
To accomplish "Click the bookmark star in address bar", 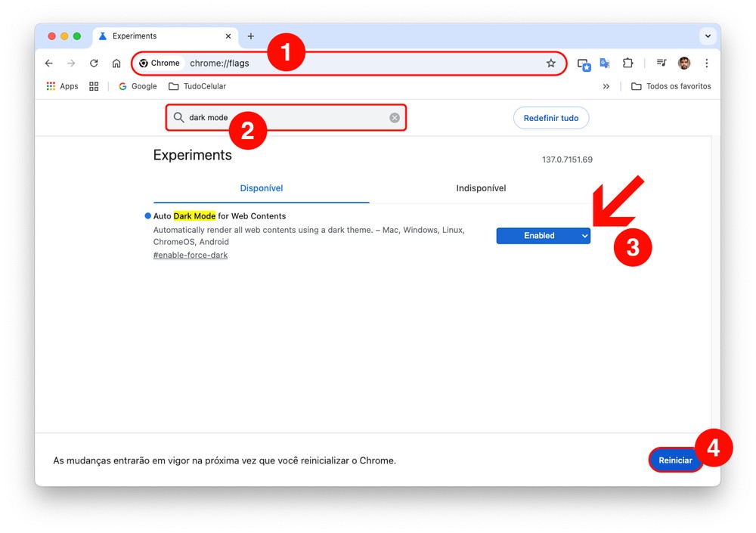I will click(x=551, y=64).
